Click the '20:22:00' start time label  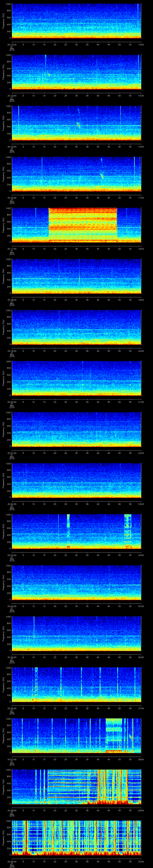click(x=12, y=504)
